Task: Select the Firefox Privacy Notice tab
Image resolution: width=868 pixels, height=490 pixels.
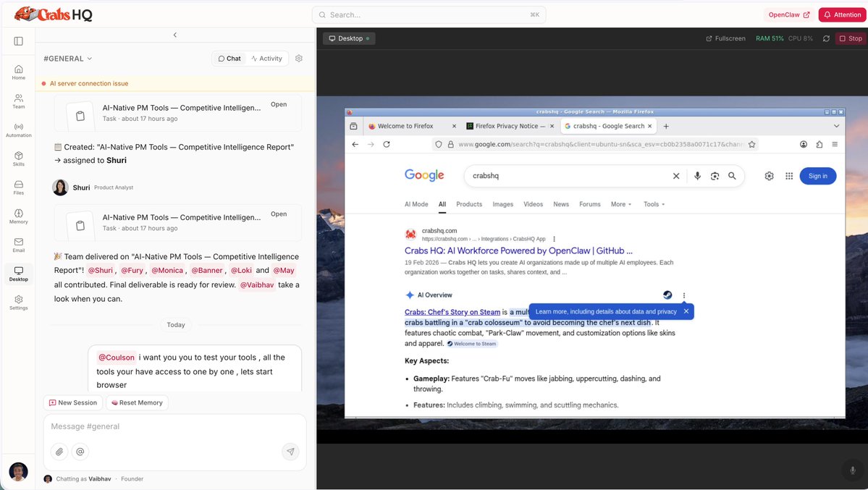Action: click(509, 126)
